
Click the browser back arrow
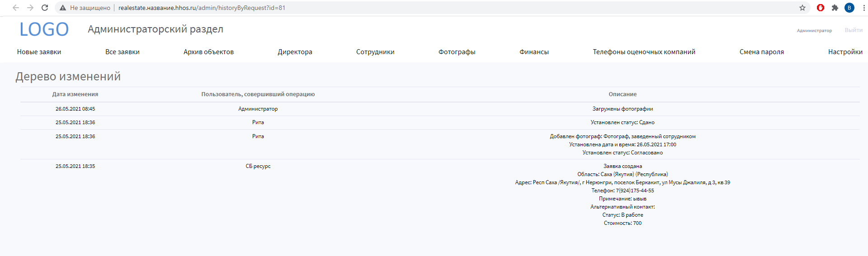tap(16, 8)
